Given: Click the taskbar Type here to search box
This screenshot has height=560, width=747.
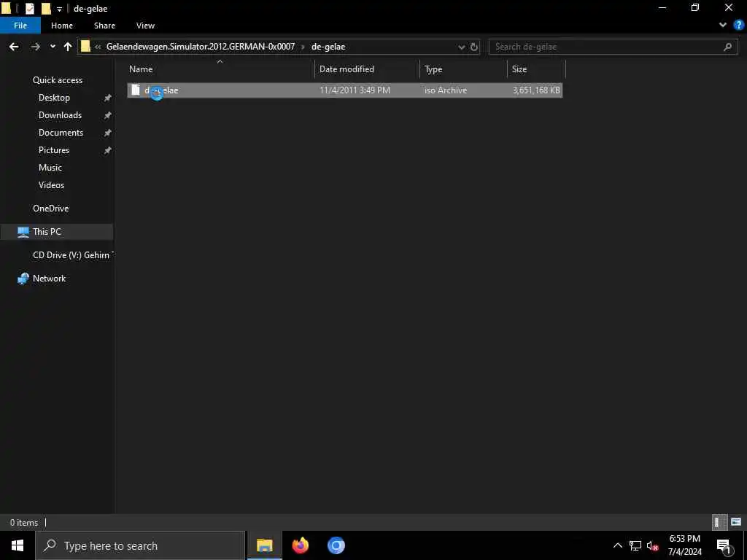Looking at the screenshot, I should point(141,545).
